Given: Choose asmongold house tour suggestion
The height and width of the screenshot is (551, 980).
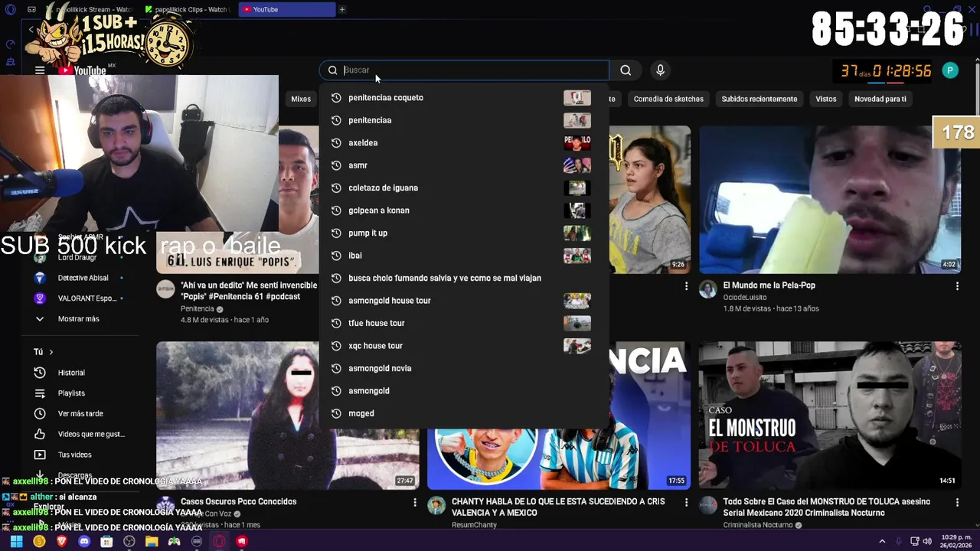Looking at the screenshot, I should click(464, 301).
